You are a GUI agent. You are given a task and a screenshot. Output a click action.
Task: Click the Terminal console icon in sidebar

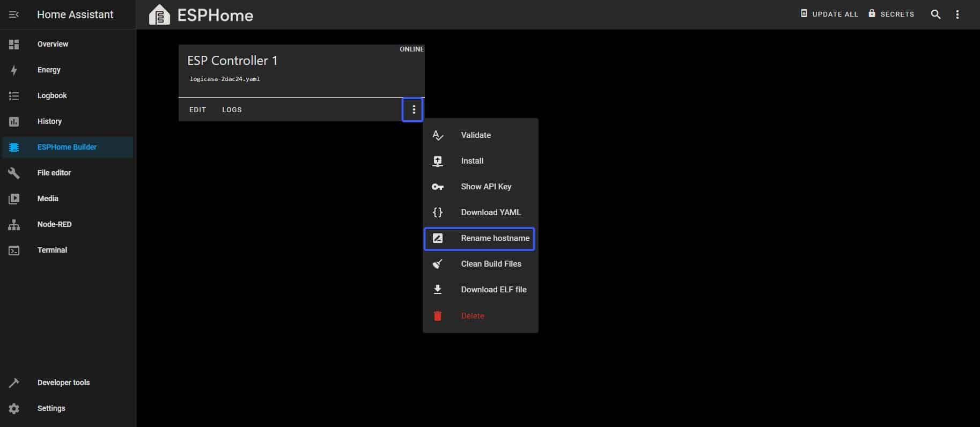pyautogui.click(x=14, y=250)
